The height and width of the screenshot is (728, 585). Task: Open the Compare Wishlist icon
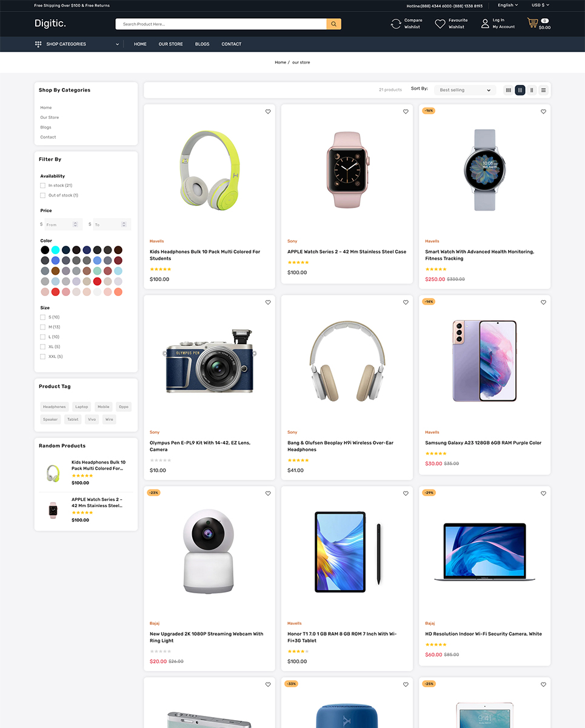(x=396, y=24)
